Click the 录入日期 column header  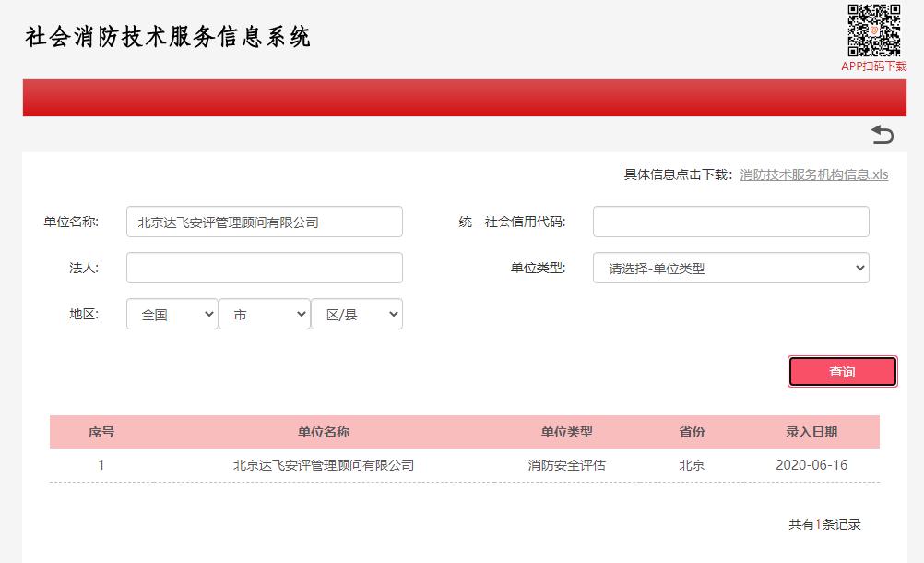click(x=811, y=432)
